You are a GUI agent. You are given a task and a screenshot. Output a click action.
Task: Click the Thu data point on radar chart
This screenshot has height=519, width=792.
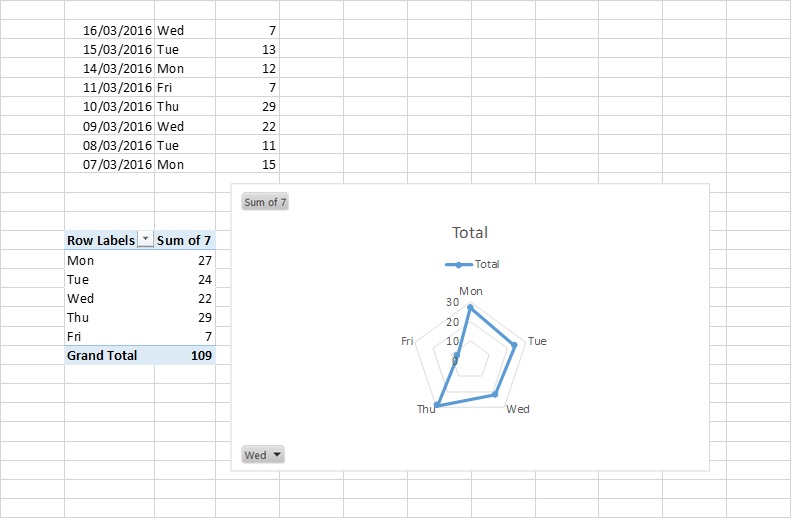point(437,405)
